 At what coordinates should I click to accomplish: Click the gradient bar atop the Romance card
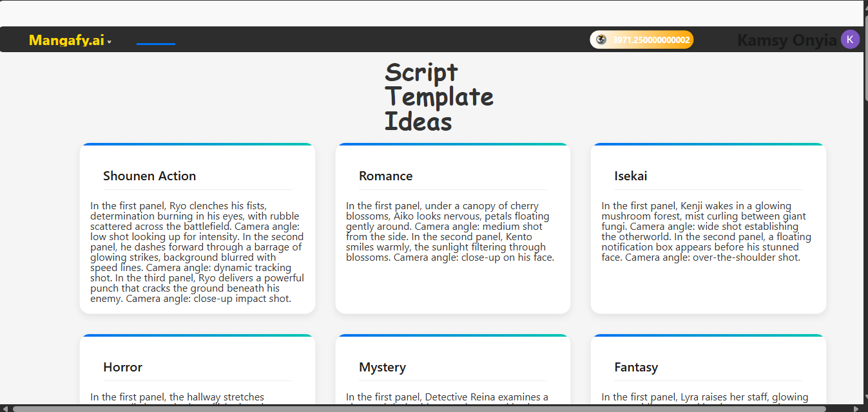click(452, 144)
